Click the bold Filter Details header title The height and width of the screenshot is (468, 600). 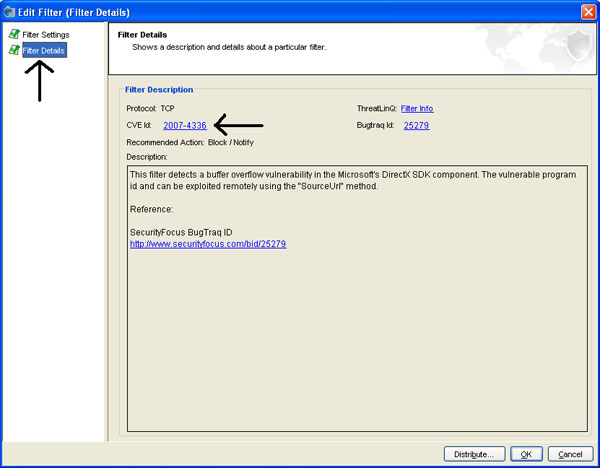coord(140,35)
